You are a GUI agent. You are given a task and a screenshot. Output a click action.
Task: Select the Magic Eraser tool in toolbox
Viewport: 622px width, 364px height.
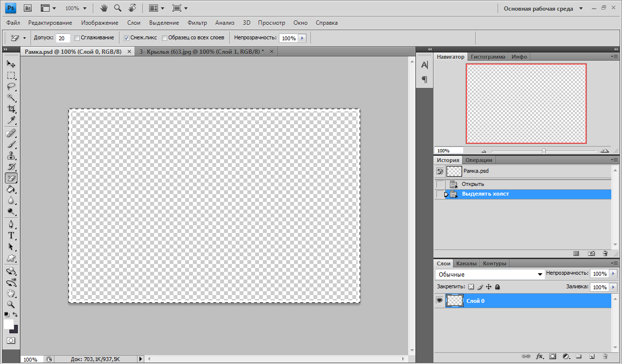[x=11, y=178]
